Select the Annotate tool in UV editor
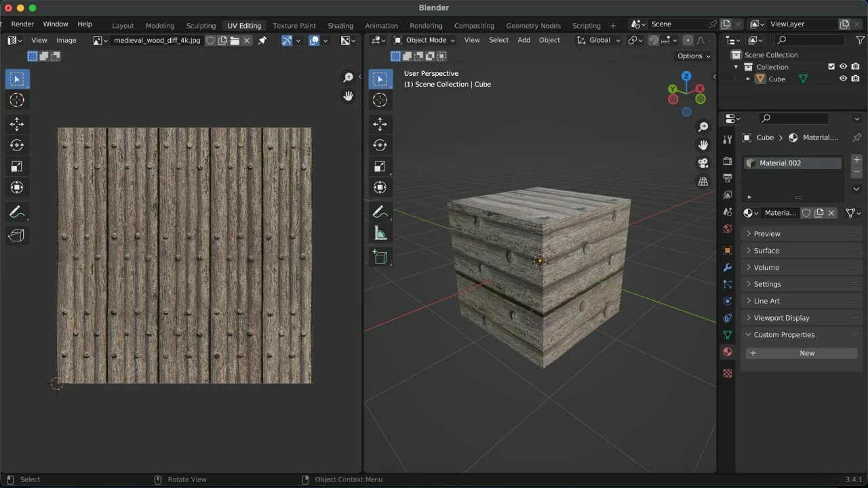Viewport: 868px width, 488px height. (x=17, y=212)
